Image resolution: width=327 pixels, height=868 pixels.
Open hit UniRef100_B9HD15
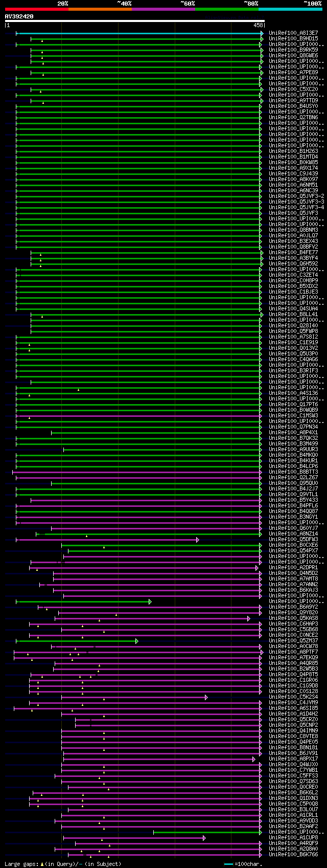(293, 38)
